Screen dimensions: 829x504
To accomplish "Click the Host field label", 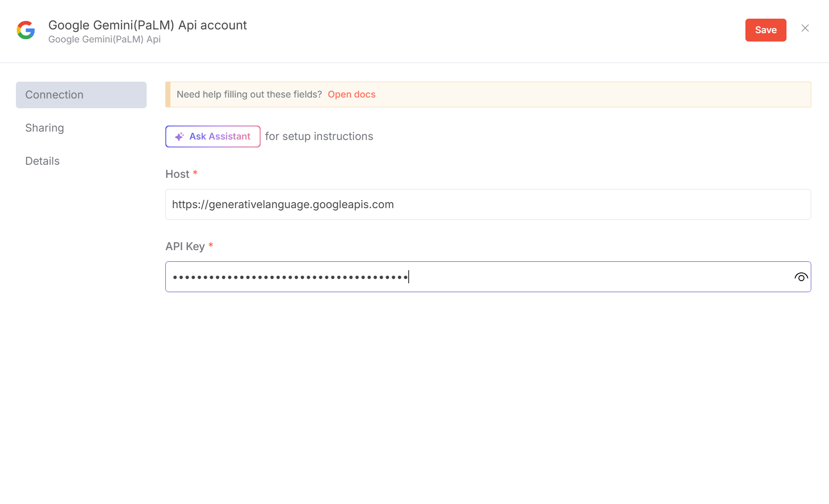I will 177,174.
